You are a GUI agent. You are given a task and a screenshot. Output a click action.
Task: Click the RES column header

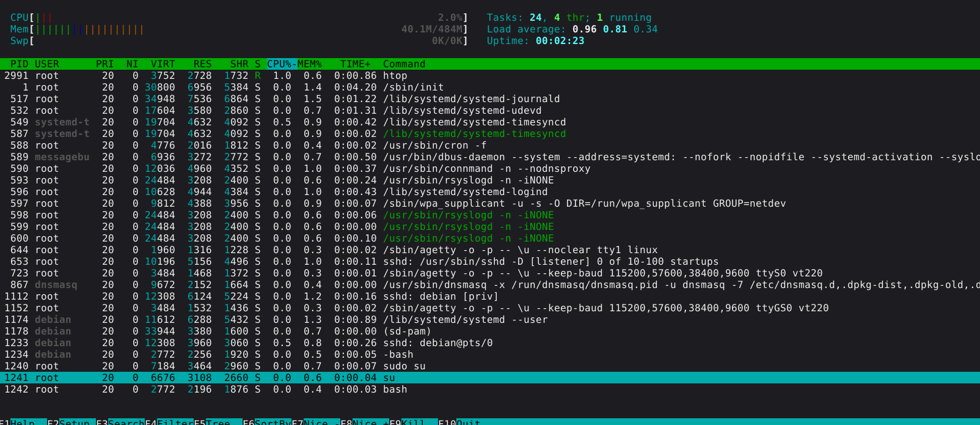[x=202, y=64]
